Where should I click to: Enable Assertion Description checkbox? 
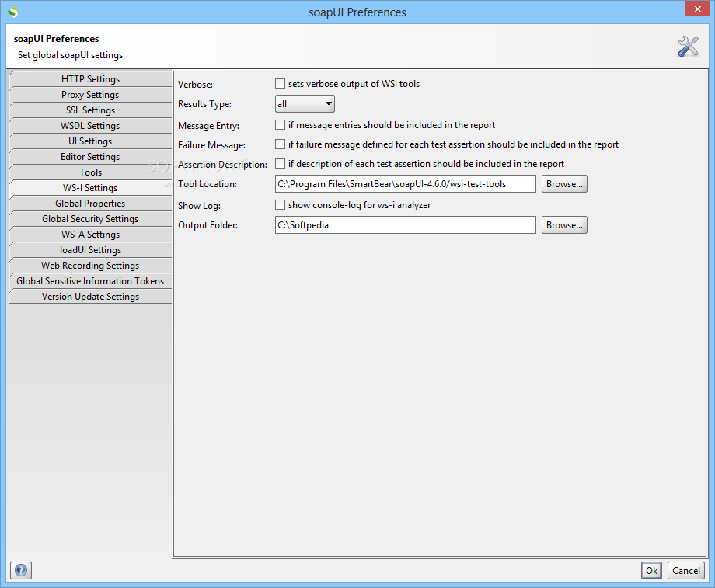tap(280, 163)
